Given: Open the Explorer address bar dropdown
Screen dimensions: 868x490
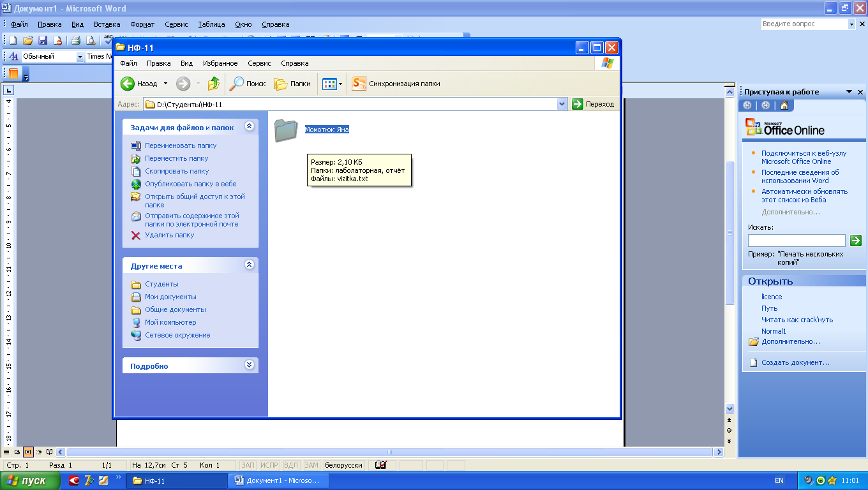Looking at the screenshot, I should click(562, 104).
